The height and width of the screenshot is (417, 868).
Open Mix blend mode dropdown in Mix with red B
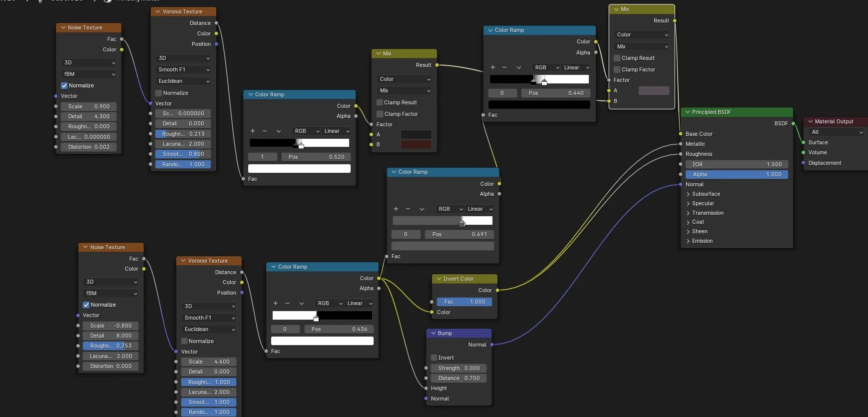pos(404,90)
